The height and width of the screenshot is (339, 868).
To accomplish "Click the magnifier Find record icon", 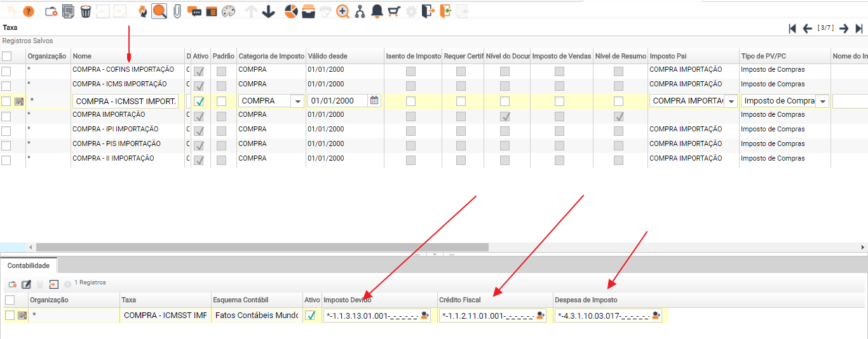I will click(x=159, y=11).
